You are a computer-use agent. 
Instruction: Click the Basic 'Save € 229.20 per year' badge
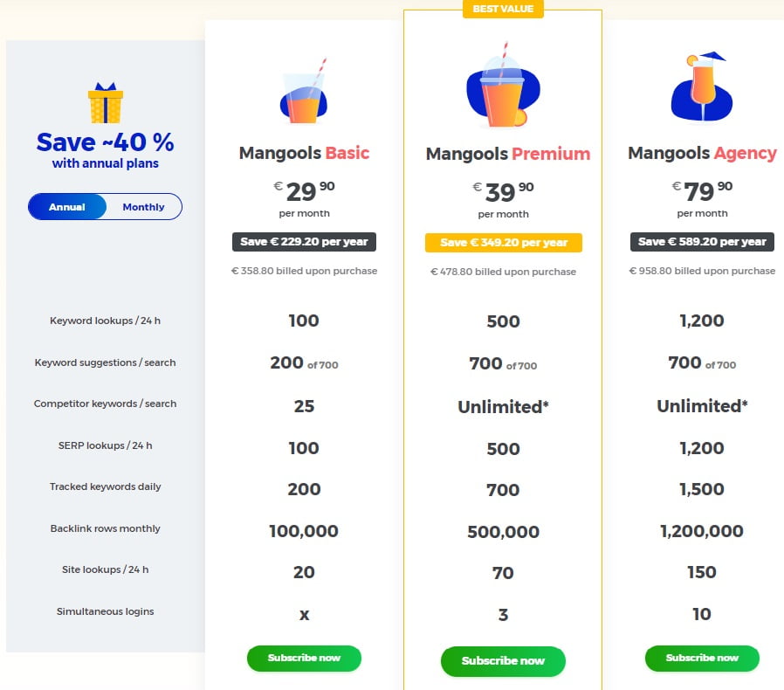pos(304,242)
